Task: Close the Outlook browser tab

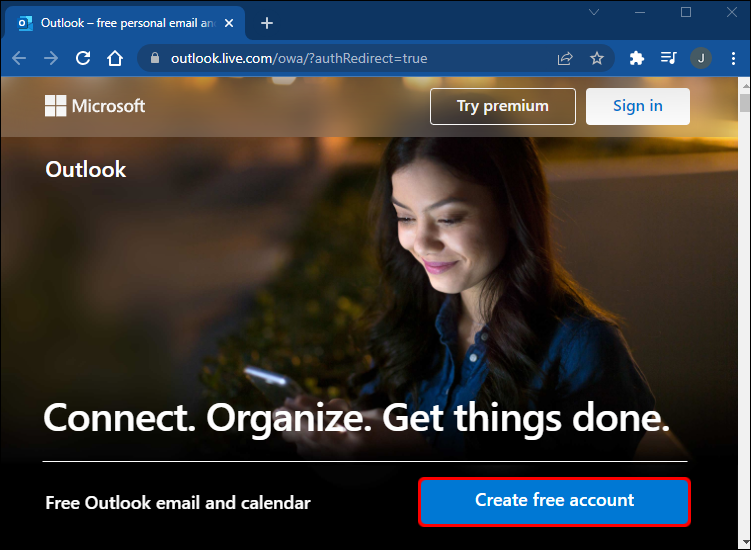Action: (x=229, y=23)
